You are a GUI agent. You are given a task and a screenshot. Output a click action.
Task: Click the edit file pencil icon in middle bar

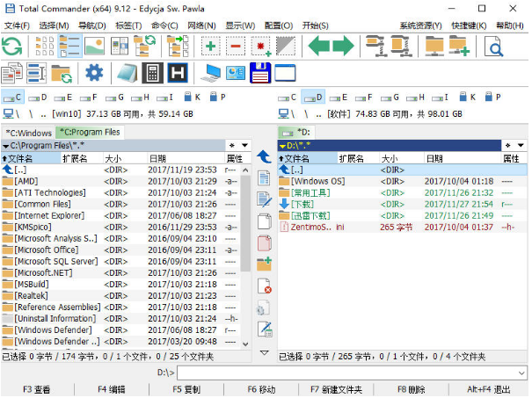coord(264,199)
